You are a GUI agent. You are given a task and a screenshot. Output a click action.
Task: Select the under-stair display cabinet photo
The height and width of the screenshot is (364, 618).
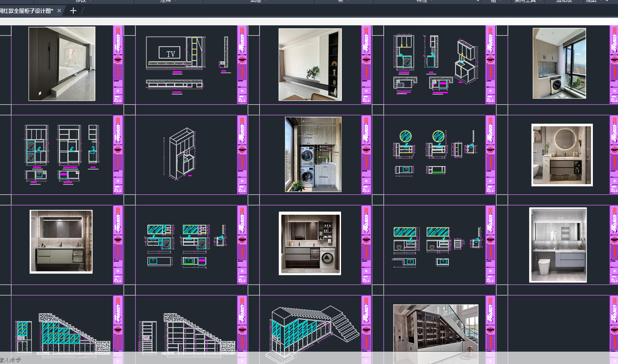(436, 329)
